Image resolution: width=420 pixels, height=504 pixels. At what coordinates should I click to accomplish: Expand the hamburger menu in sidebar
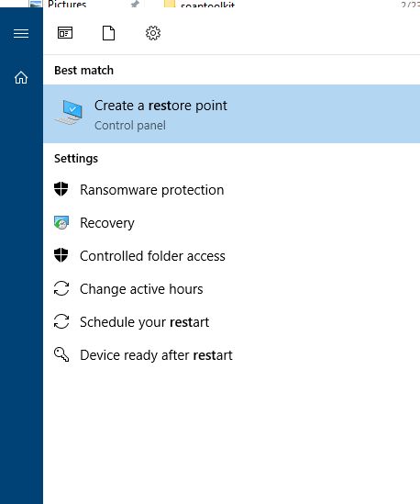[x=21, y=33]
